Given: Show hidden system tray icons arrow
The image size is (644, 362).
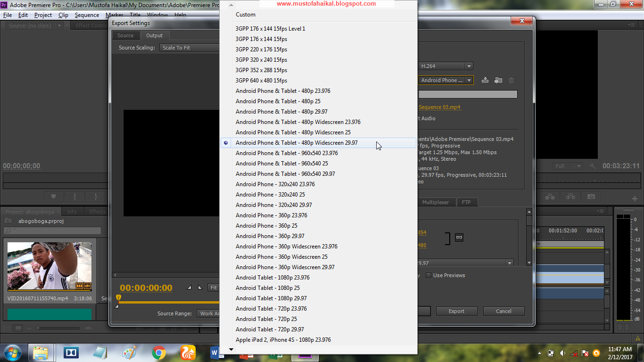Looking at the screenshot, I should pos(539,353).
